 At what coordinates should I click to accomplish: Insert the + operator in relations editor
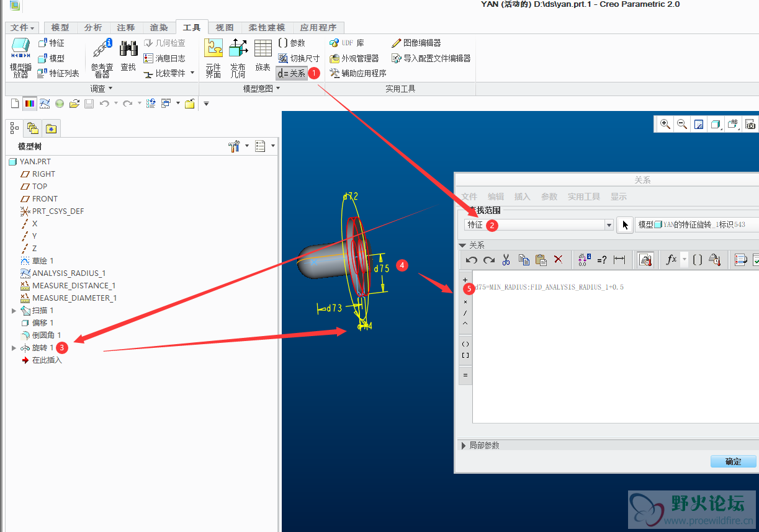(465, 280)
